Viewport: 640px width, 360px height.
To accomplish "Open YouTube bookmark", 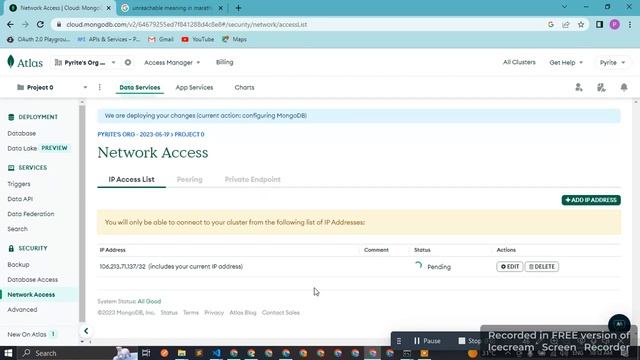I will (x=198, y=39).
